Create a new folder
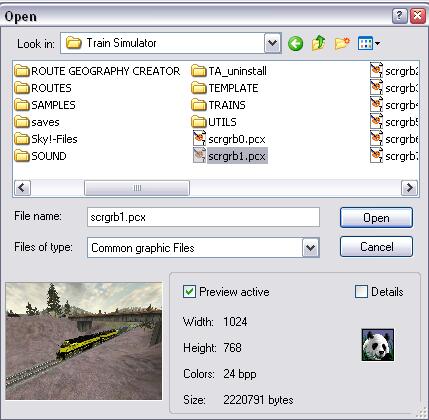The width and height of the screenshot is (429, 420). coord(342,43)
